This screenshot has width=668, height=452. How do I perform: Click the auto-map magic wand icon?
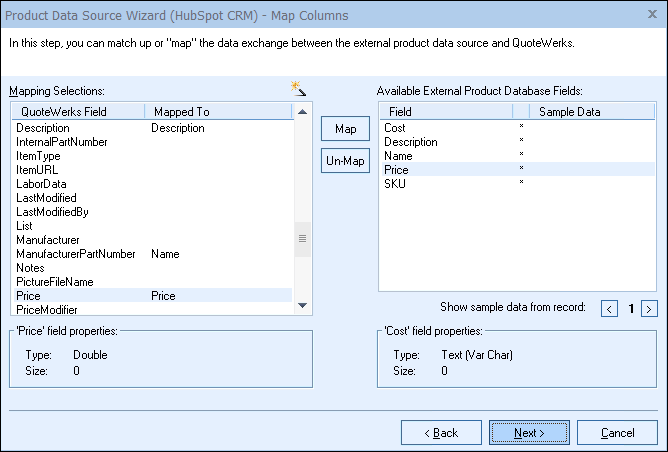point(297,89)
